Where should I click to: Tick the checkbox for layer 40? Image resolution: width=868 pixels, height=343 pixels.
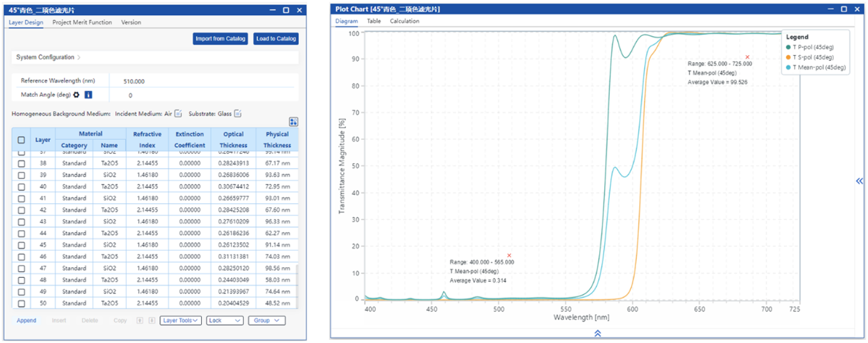(x=21, y=186)
